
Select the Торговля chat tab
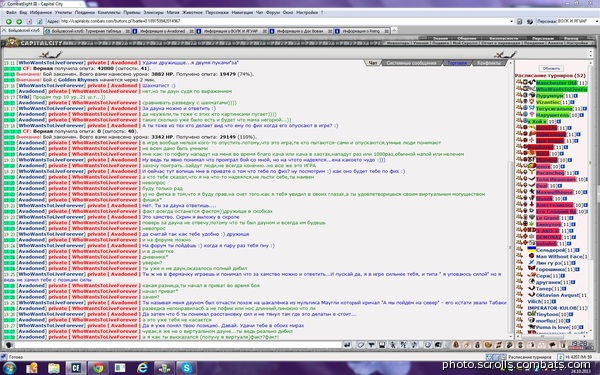pyautogui.click(x=457, y=63)
